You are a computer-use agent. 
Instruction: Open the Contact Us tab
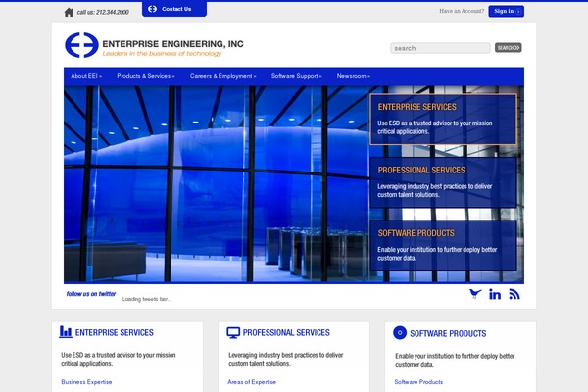click(174, 9)
